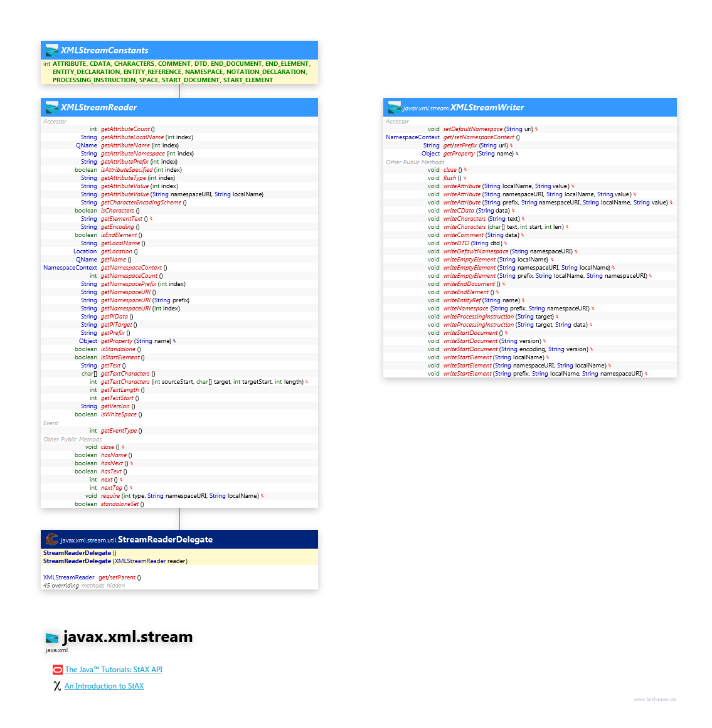Click the XMLStreamWriter interface icon
This screenshot has width=712, height=728.
coord(395,107)
